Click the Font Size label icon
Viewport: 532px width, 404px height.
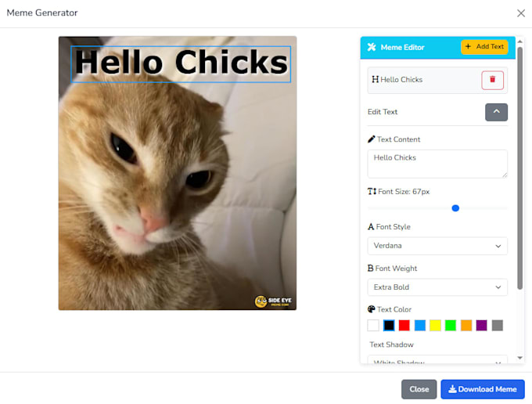point(372,192)
